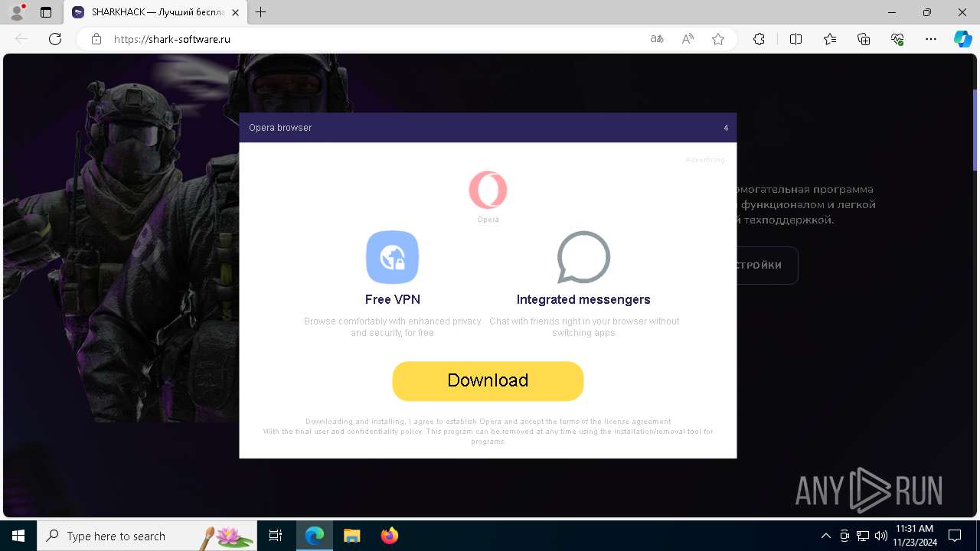Open the Extensions puzzle icon
The height and width of the screenshot is (551, 980).
pyautogui.click(x=759, y=39)
